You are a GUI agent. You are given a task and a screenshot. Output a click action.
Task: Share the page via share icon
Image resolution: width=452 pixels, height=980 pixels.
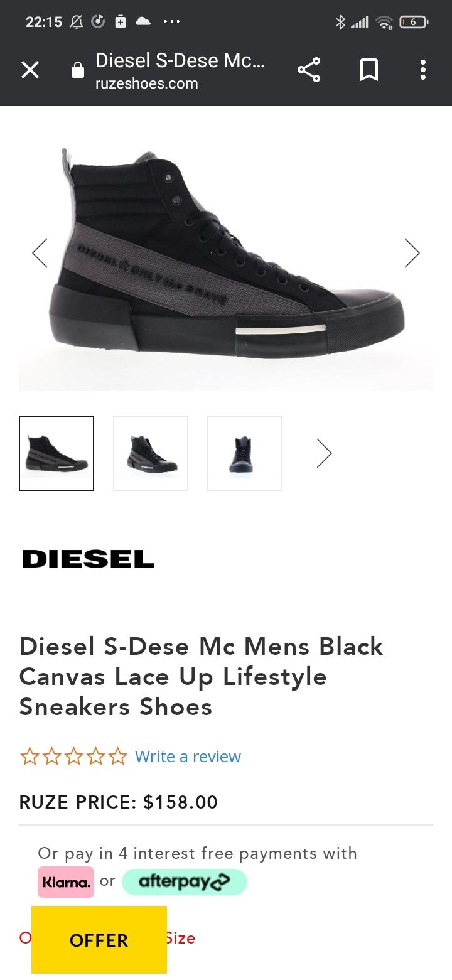[x=309, y=70]
